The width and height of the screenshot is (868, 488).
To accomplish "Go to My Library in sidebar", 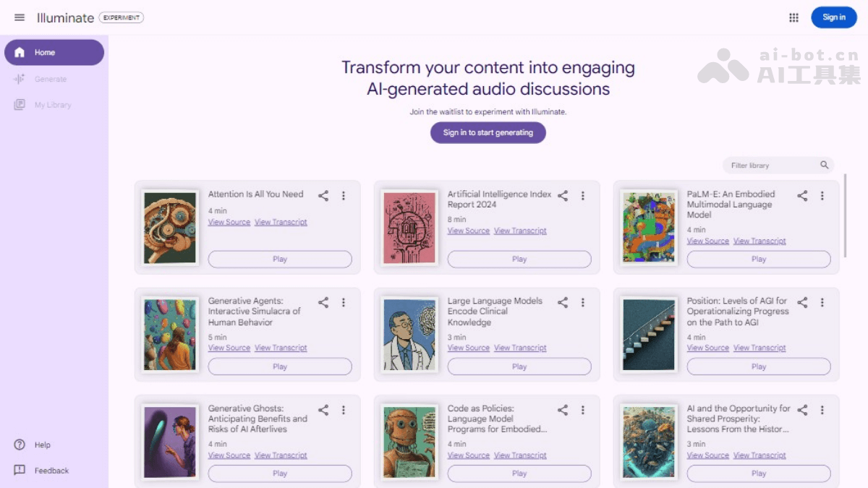I will coord(53,105).
